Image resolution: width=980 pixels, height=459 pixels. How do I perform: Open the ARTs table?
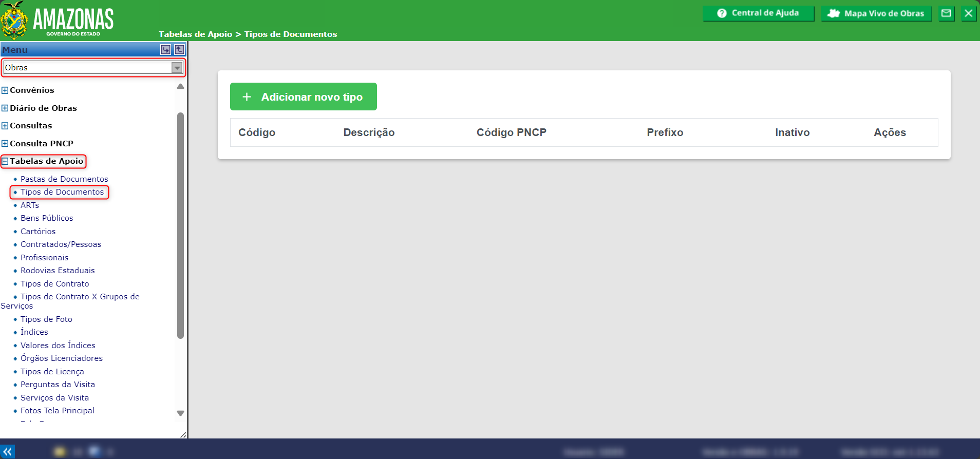(x=30, y=205)
